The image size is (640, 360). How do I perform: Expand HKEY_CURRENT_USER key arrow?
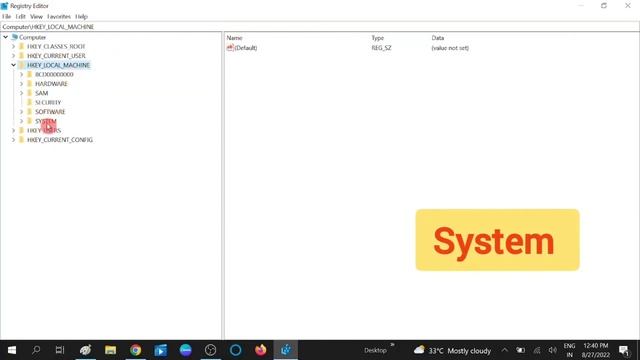(x=13, y=56)
